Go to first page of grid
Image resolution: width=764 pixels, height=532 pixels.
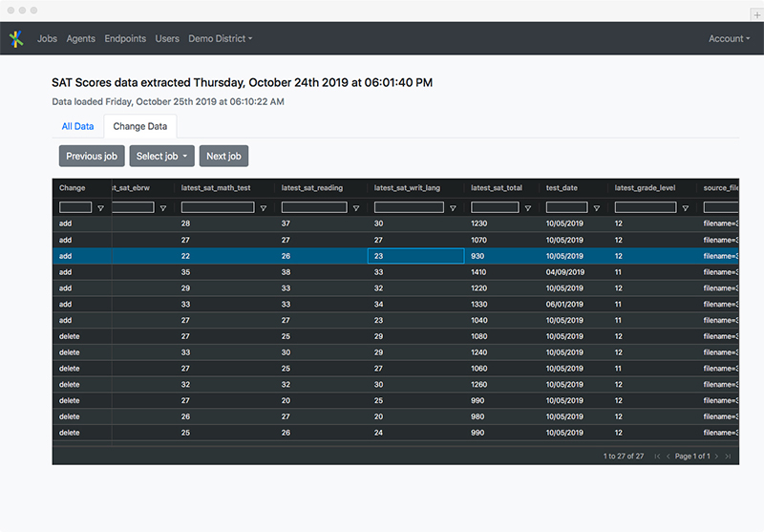click(x=657, y=457)
